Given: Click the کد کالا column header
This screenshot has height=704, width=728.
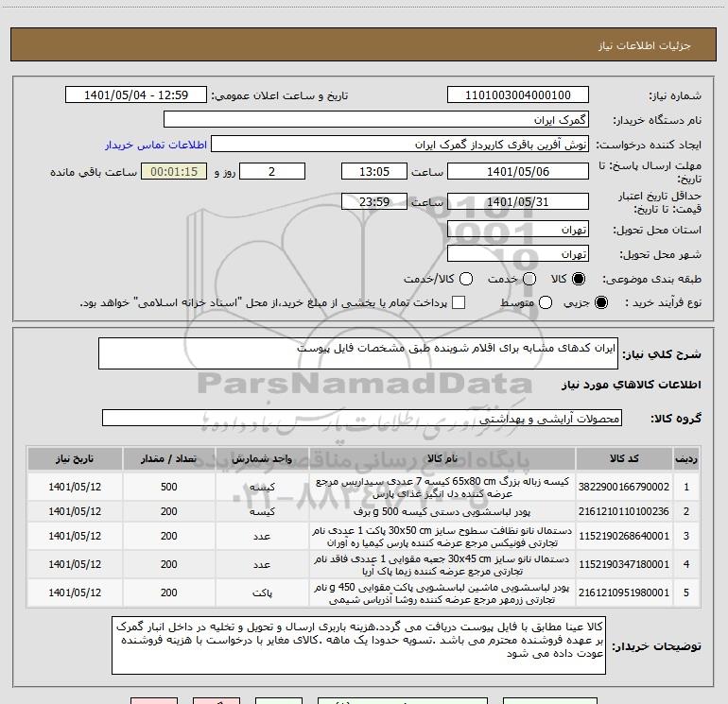Looking at the screenshot, I should pyautogui.click(x=624, y=459).
